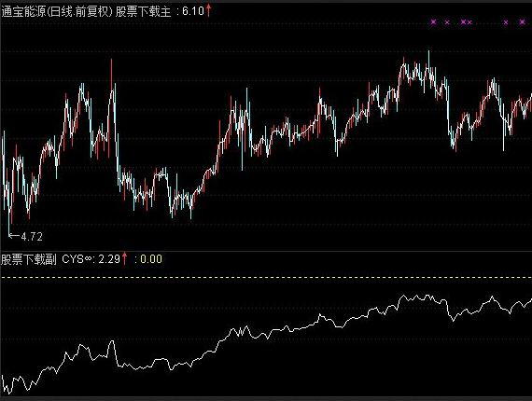Select the 2.29 CYS value
The image size is (532, 401).
point(109,259)
